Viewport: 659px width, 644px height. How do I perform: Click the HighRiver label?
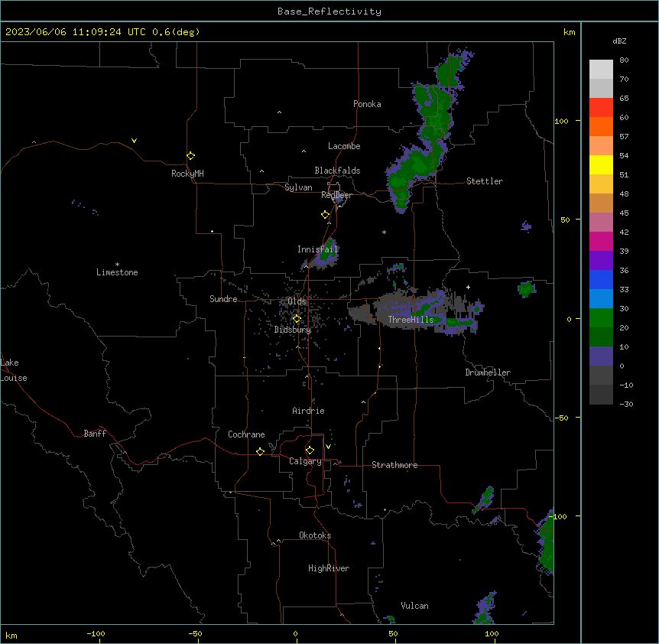tap(329, 568)
